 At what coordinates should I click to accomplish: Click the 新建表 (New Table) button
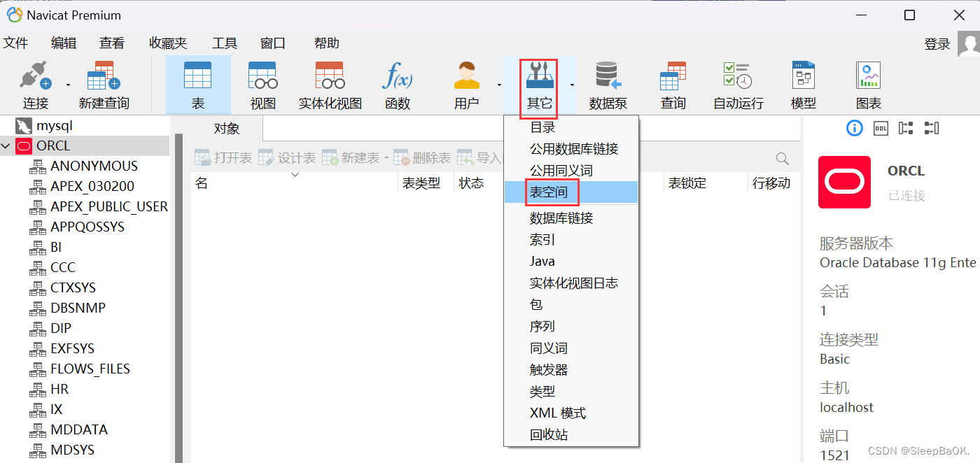point(351,158)
